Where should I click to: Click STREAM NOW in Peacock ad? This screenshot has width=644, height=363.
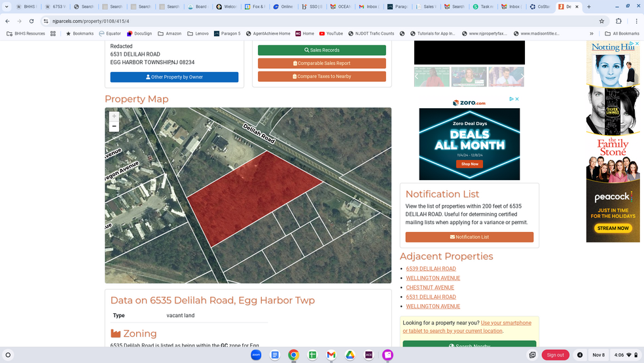click(613, 228)
